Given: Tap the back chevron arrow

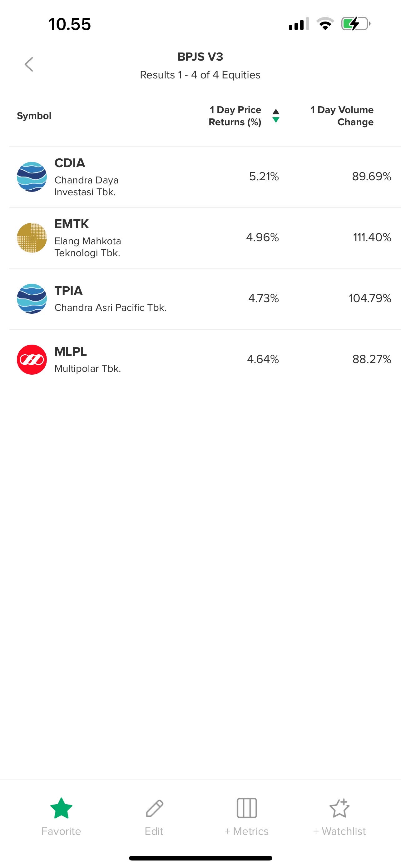Looking at the screenshot, I should pyautogui.click(x=29, y=64).
